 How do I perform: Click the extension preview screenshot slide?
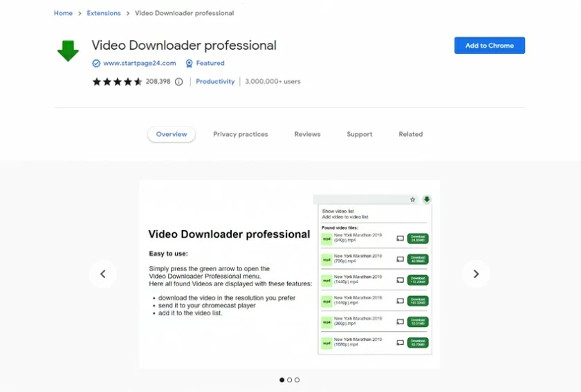[x=290, y=274]
